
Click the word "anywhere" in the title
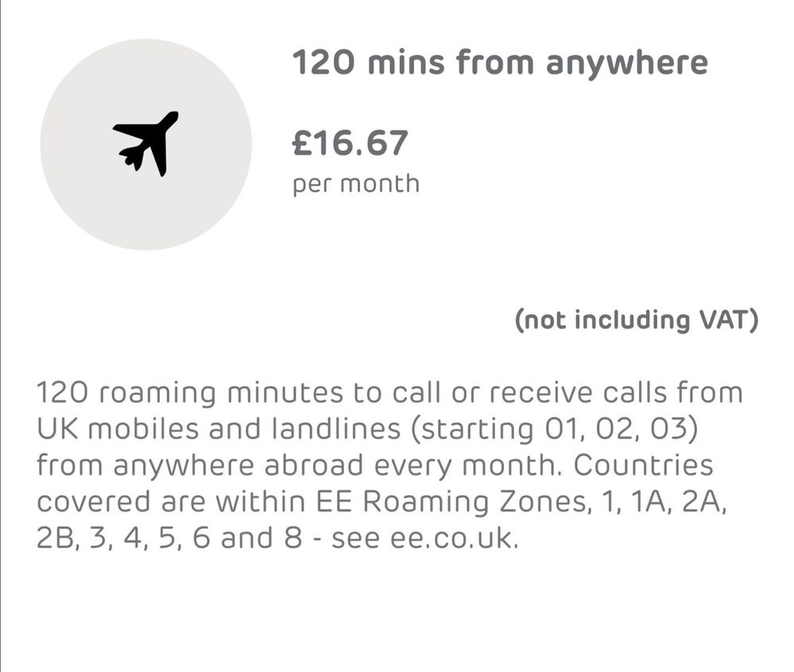click(x=626, y=63)
